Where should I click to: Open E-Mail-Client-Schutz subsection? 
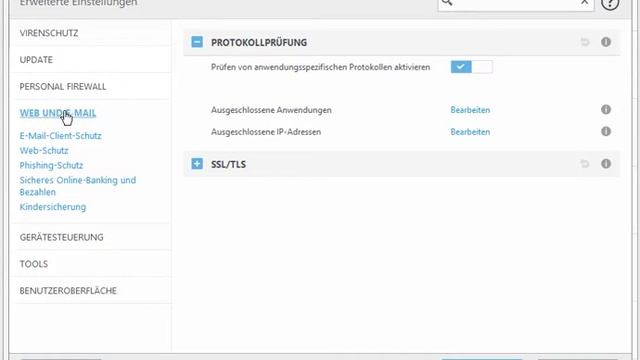coord(60,136)
